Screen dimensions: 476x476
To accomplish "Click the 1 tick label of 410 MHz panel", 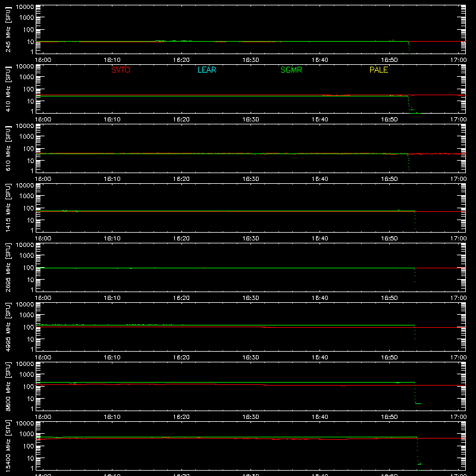I will pos(32,111).
